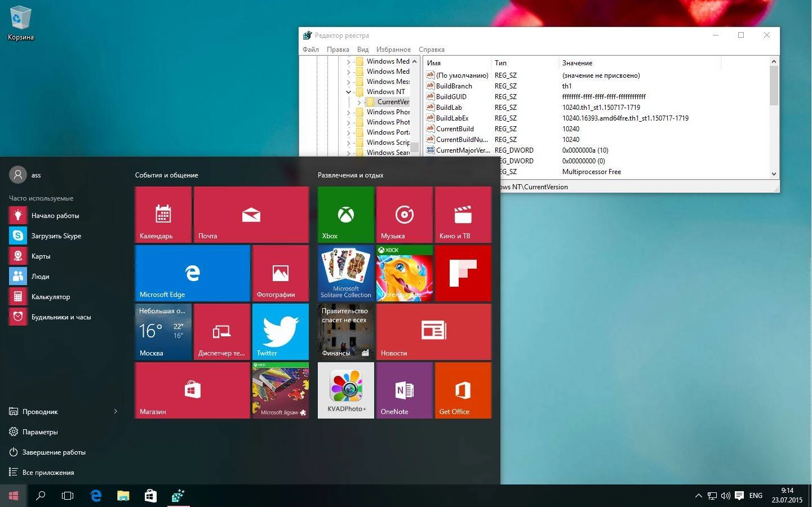
Task: Open the Справка menu in Registry Editor
Action: (432, 50)
